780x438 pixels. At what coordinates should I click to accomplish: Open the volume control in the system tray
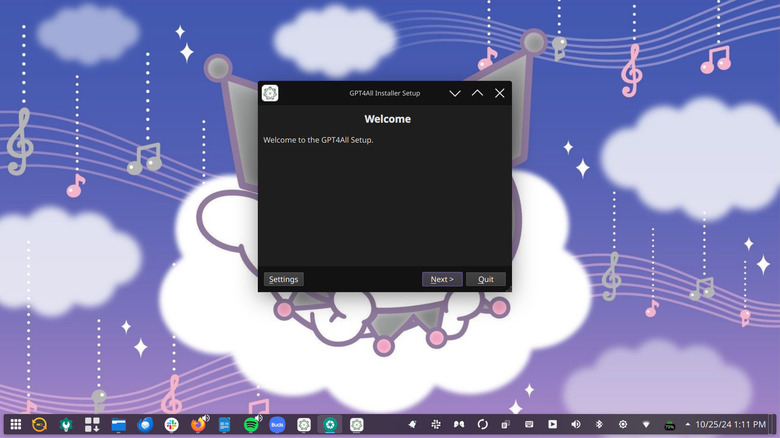(575, 425)
